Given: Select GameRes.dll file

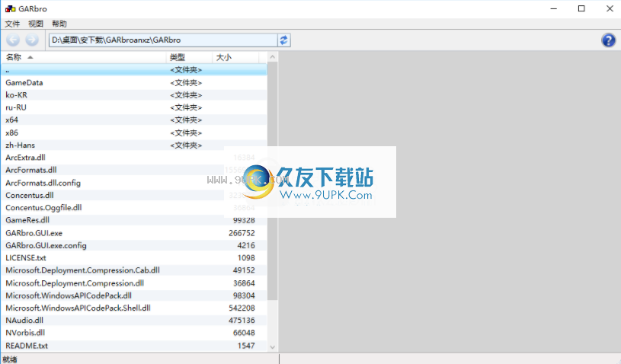Looking at the screenshot, I should point(134,220).
